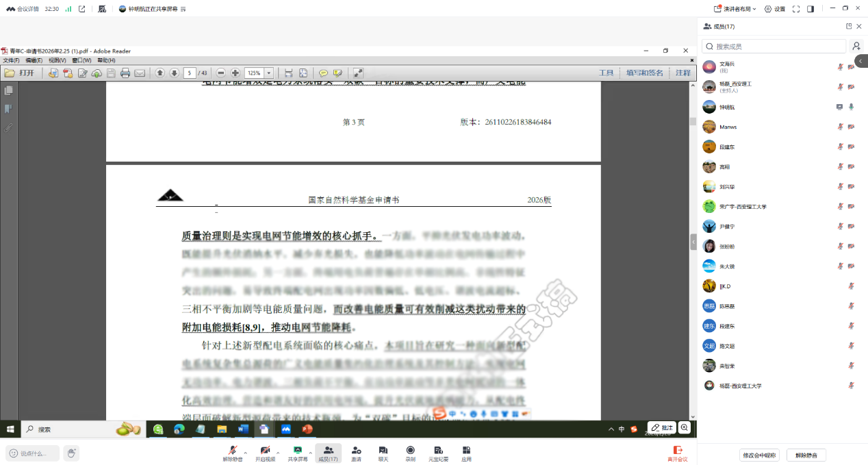Enter full screen mode in meeting
868x465 pixels.
coord(796,9)
